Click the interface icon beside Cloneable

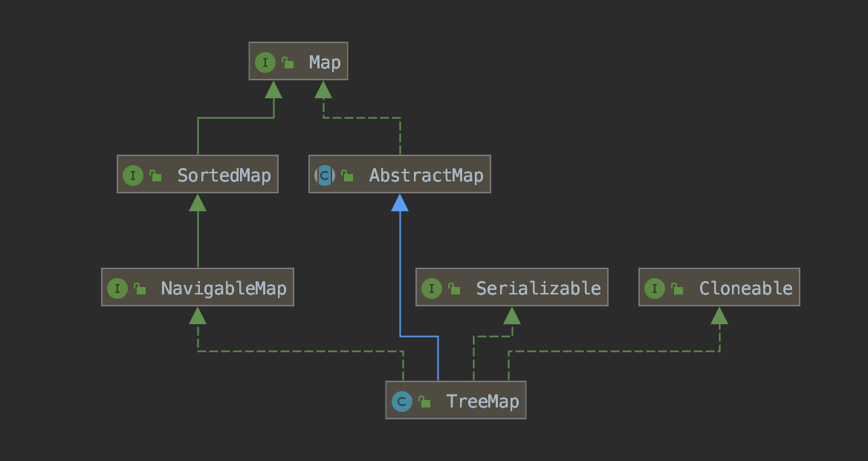[655, 288]
